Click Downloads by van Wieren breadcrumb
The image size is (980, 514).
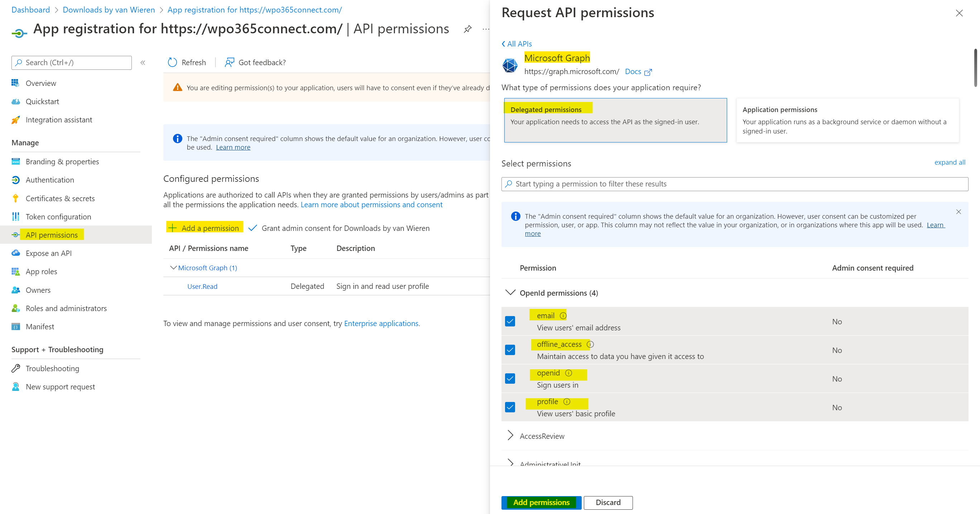tap(109, 10)
